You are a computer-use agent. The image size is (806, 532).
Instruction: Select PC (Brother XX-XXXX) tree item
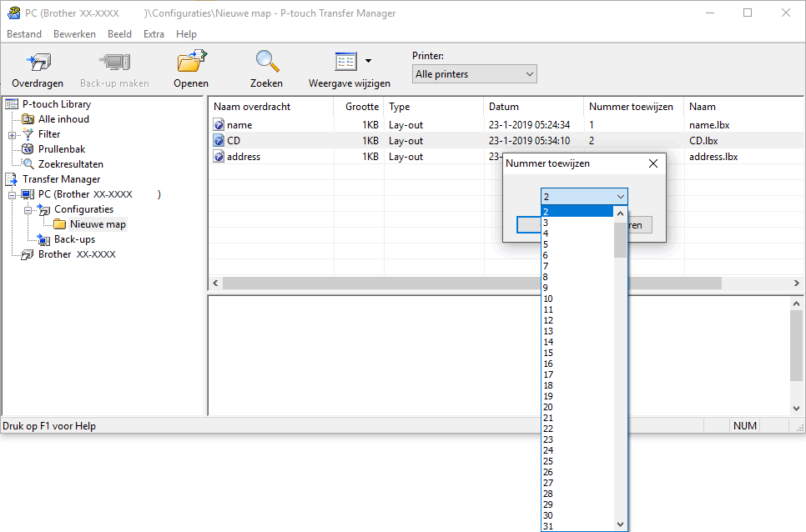click(99, 194)
